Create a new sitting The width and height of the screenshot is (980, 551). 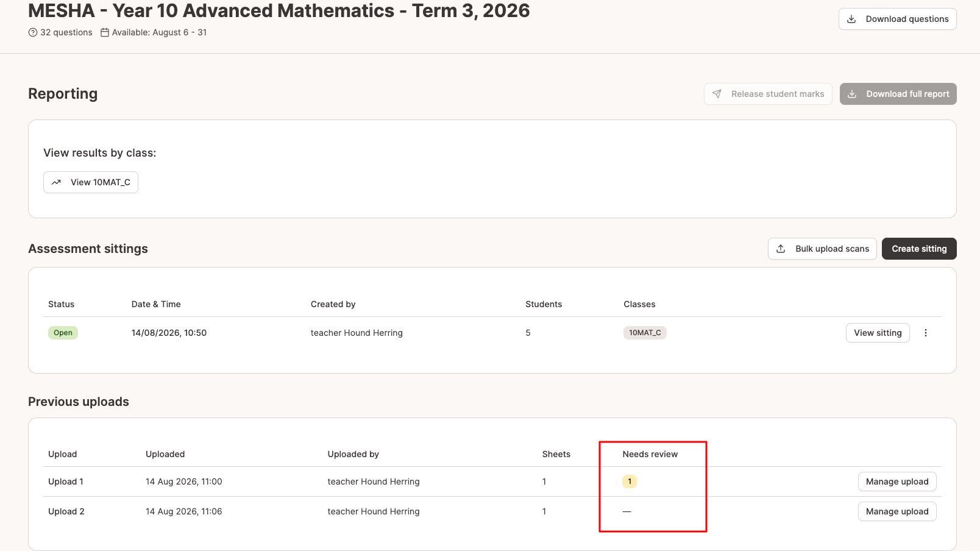pyautogui.click(x=919, y=249)
